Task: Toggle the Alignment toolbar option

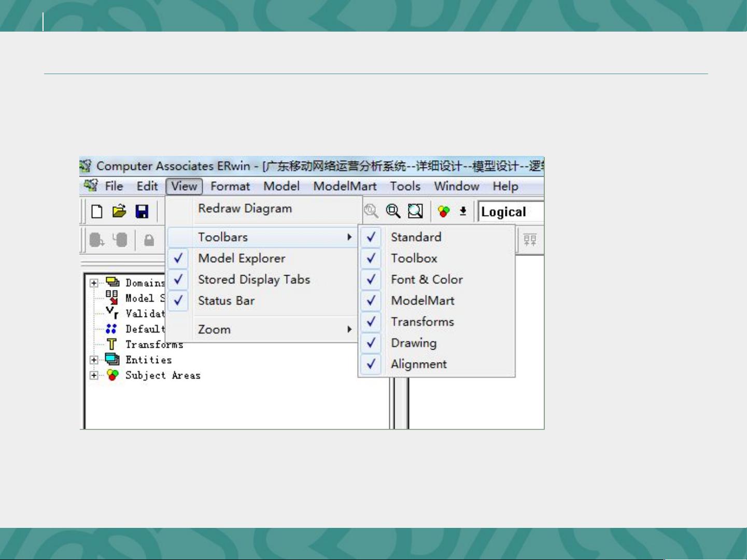Action: coord(436,364)
